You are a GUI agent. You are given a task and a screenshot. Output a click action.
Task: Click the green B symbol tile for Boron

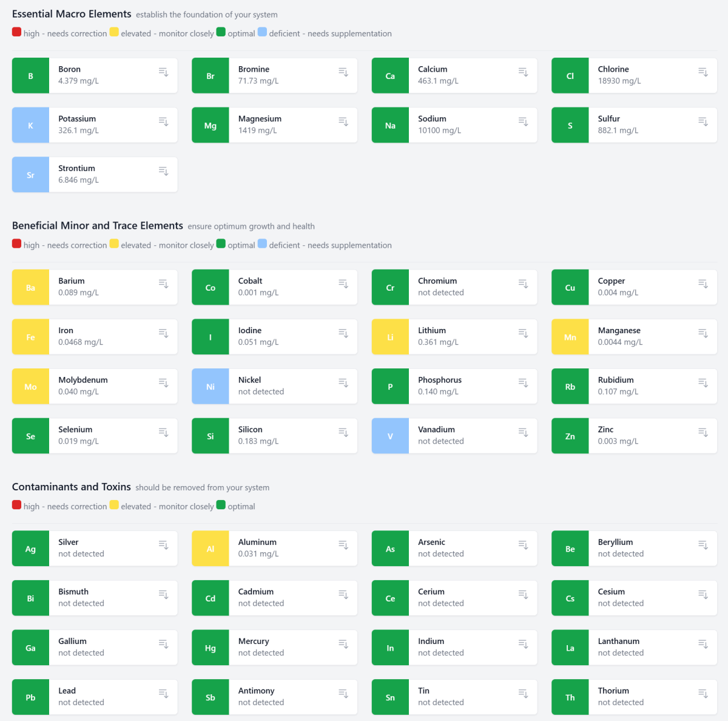[30, 76]
